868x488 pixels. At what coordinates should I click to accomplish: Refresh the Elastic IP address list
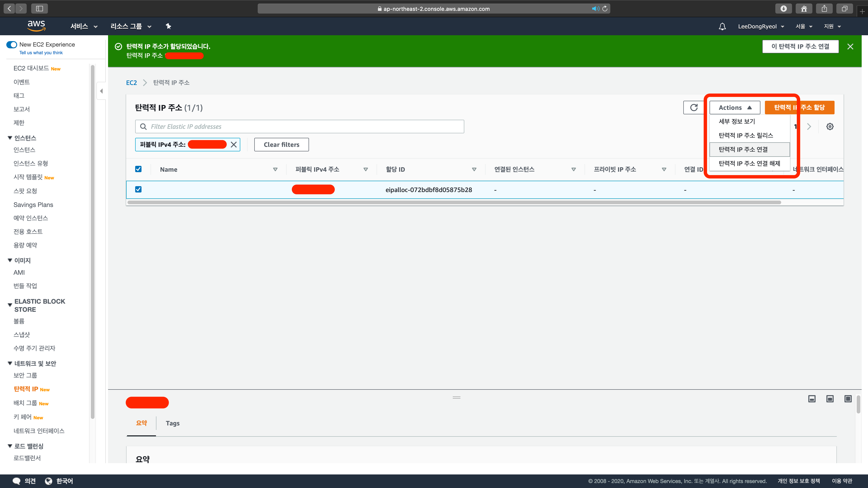tap(694, 108)
